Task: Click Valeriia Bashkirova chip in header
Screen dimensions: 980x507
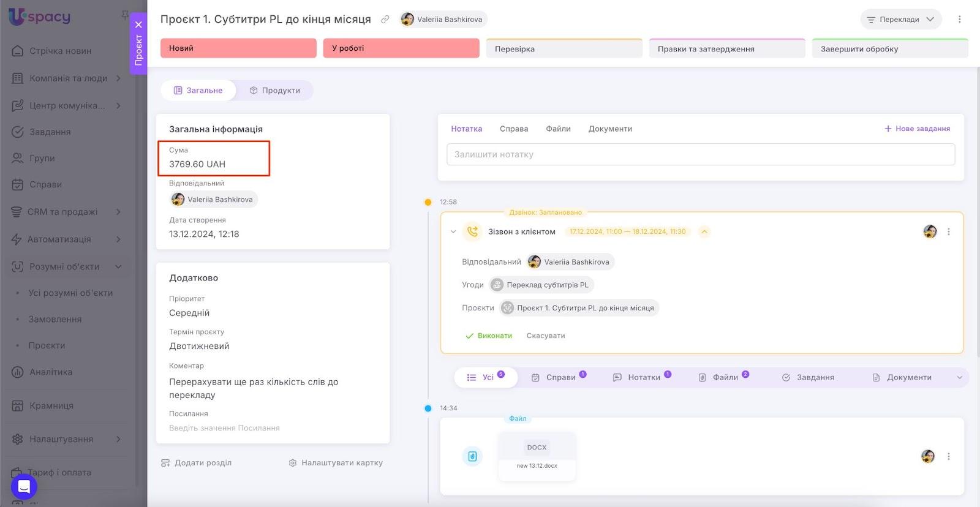Action: pyautogui.click(x=442, y=20)
